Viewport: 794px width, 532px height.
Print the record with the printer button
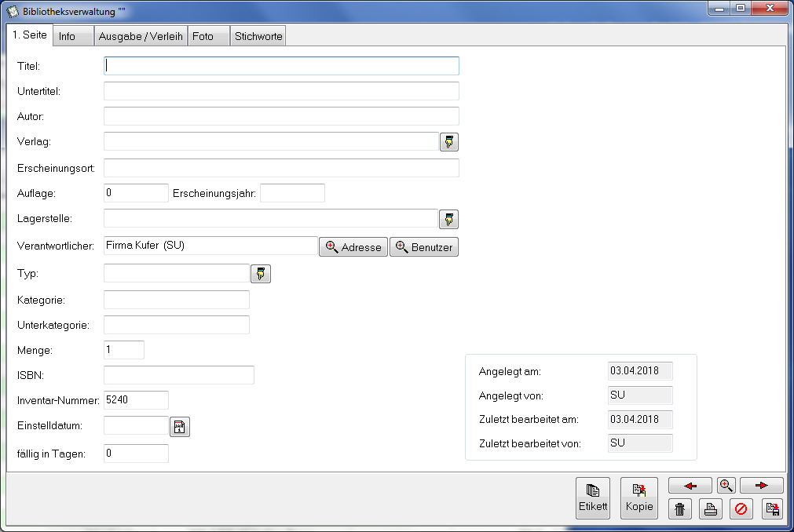click(x=711, y=508)
